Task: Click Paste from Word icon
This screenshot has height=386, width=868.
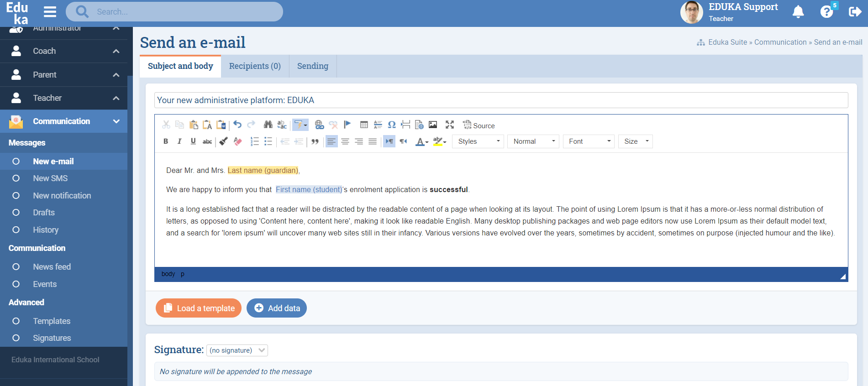Action: click(221, 125)
